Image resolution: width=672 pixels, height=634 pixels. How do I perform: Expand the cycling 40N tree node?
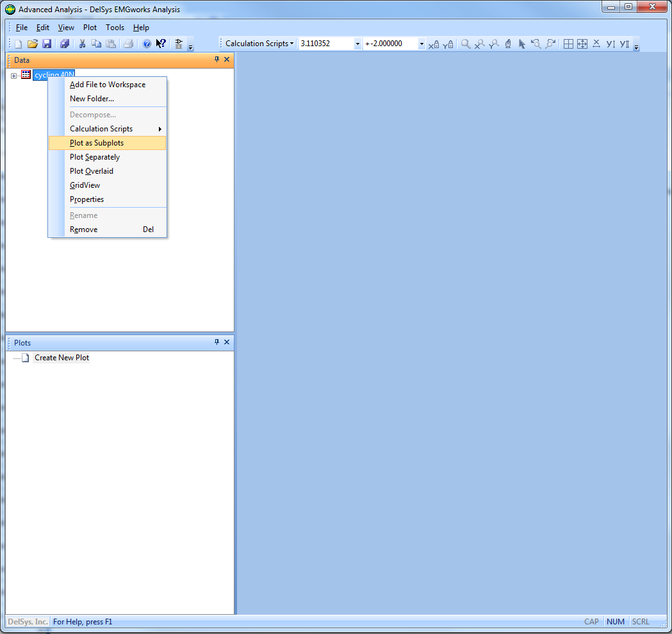pos(14,76)
